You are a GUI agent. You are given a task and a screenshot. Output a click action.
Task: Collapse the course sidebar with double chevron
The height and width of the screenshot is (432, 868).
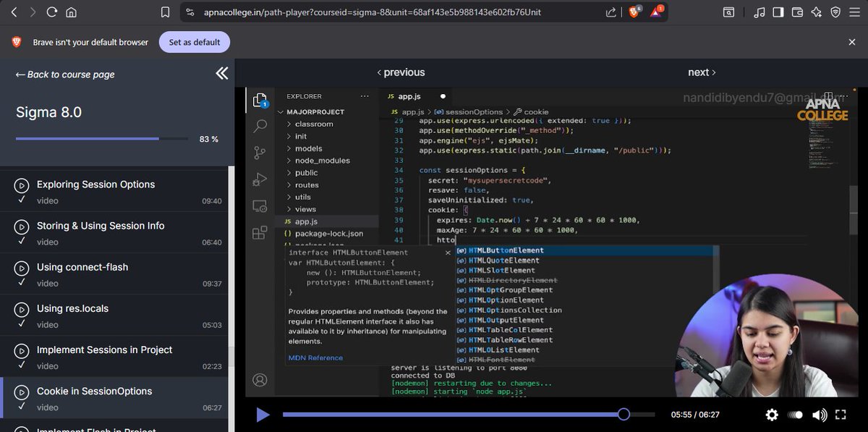[221, 73]
